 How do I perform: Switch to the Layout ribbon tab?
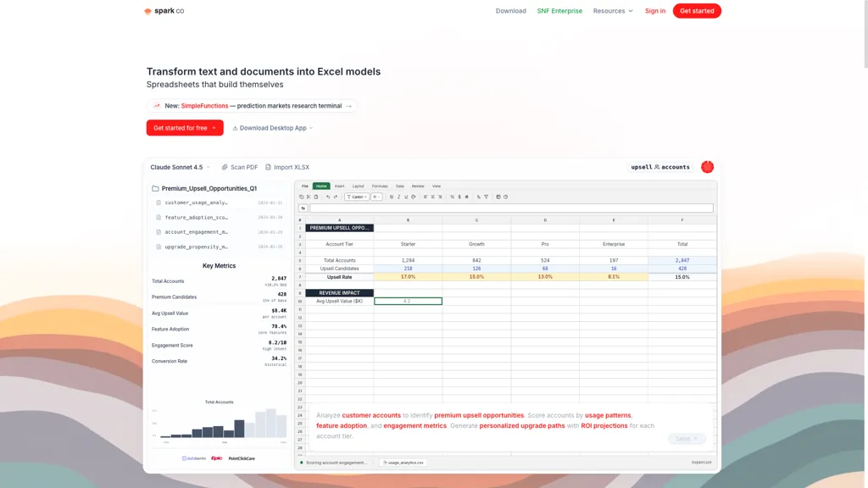point(359,186)
